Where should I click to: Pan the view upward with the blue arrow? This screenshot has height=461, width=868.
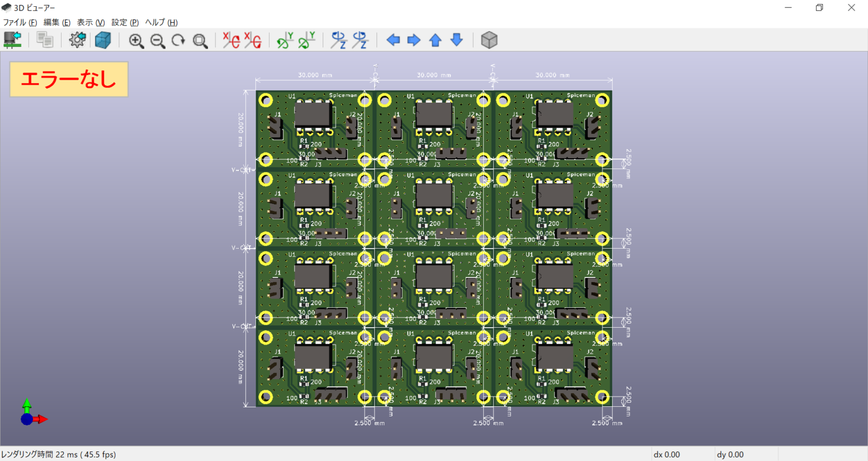coord(435,40)
